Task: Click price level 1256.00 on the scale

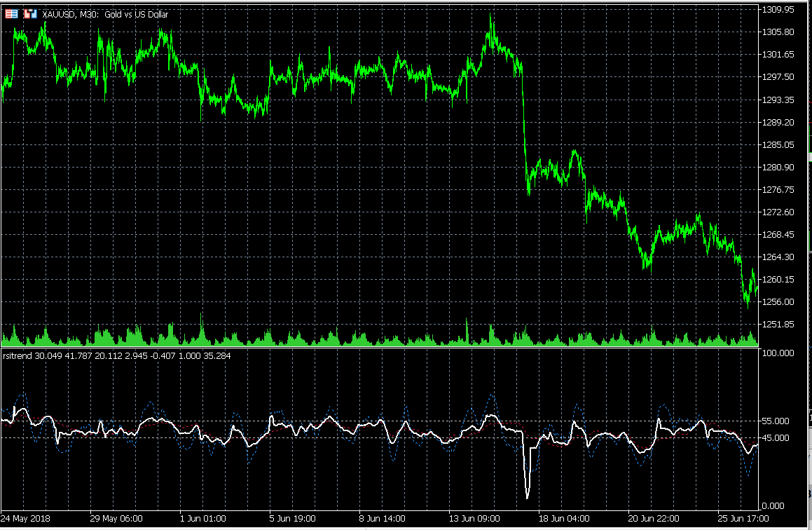Action: coord(778,301)
